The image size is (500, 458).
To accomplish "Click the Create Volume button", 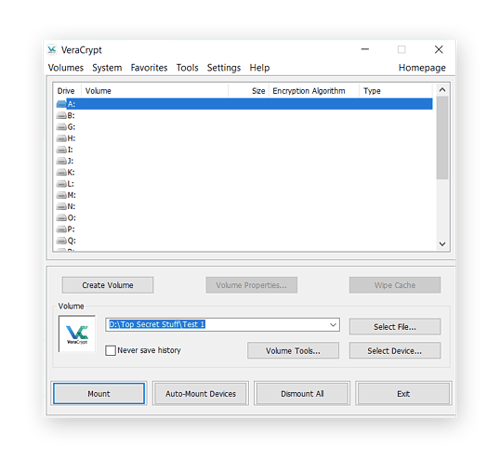I will coord(108,285).
